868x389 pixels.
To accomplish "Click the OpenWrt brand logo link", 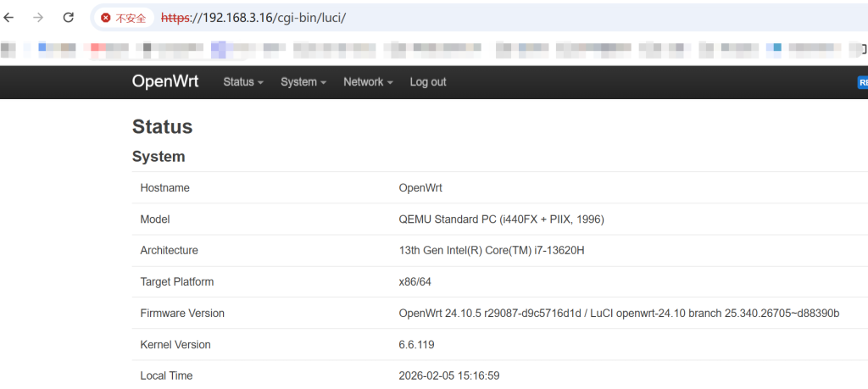I will 165,81.
